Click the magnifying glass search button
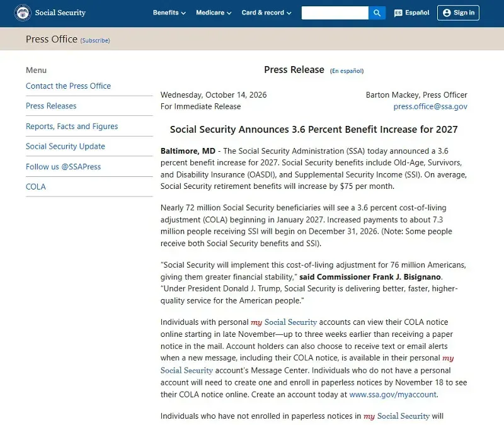 tap(377, 13)
